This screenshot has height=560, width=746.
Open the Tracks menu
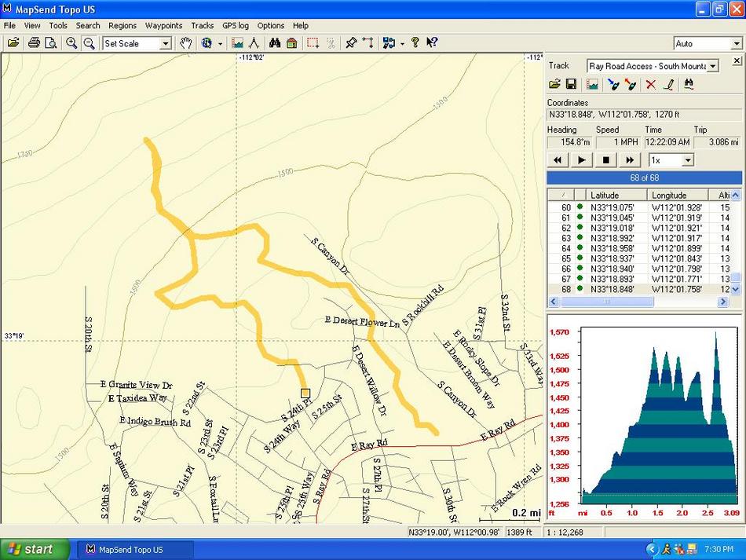tap(202, 26)
